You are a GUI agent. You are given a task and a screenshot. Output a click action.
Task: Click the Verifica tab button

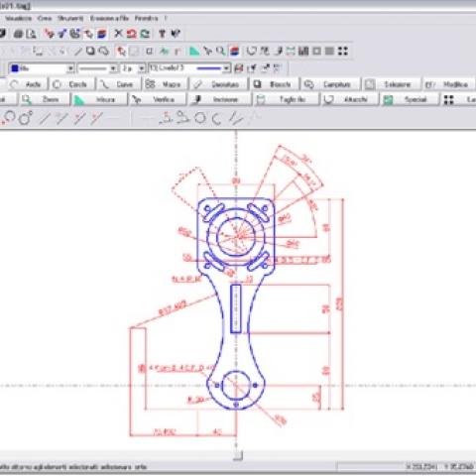click(x=158, y=99)
